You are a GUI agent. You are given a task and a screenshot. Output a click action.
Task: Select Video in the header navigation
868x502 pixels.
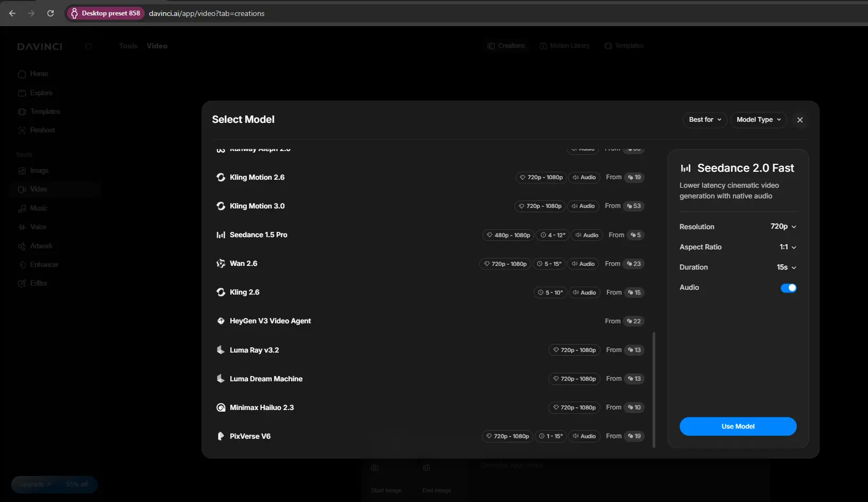pyautogui.click(x=157, y=46)
